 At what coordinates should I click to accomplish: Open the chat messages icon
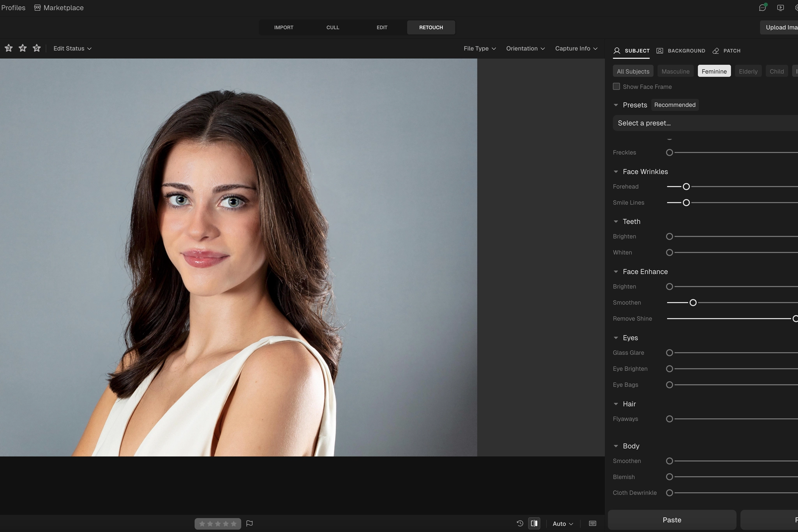tap(763, 8)
